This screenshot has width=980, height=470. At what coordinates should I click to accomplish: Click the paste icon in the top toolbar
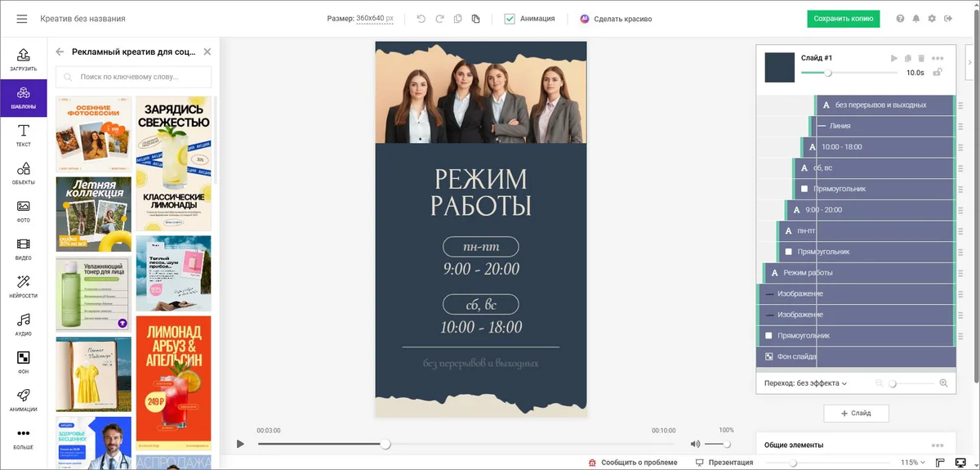[x=475, y=19]
